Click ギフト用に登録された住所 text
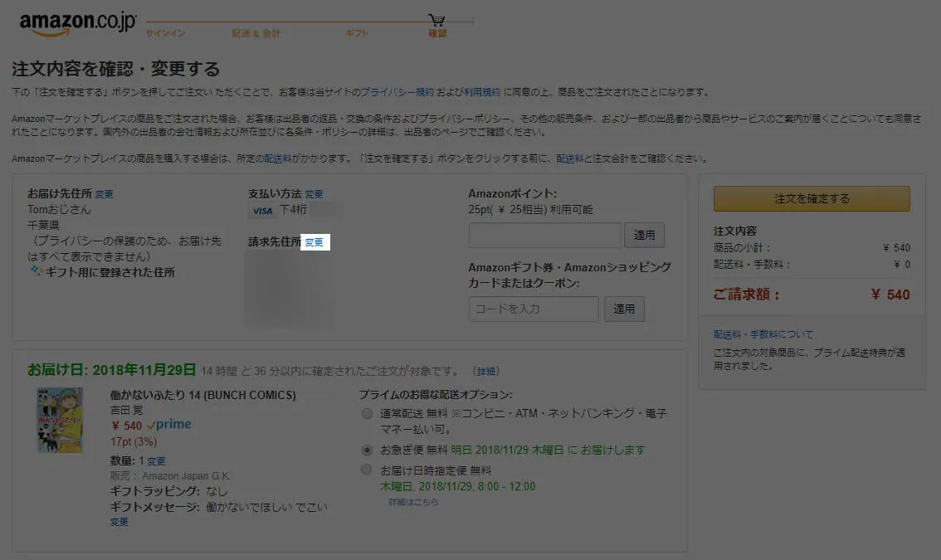The height and width of the screenshot is (560, 941). pos(110,272)
